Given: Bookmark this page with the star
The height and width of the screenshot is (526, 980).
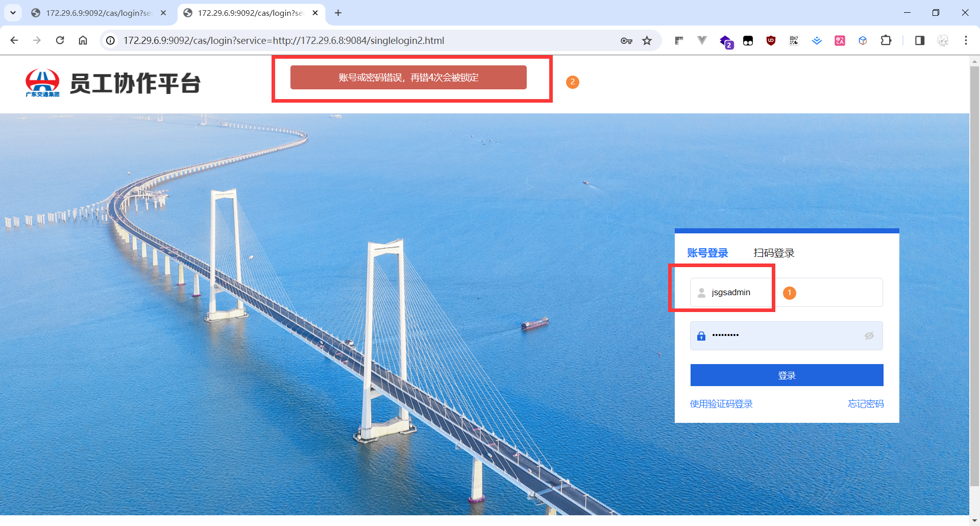Looking at the screenshot, I should click(647, 41).
